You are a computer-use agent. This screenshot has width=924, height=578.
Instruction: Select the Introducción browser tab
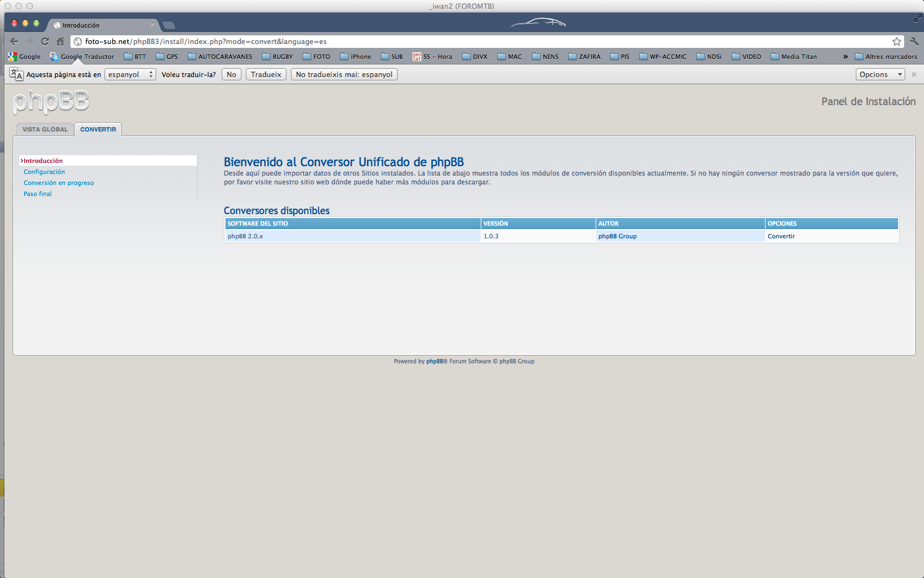click(103, 25)
